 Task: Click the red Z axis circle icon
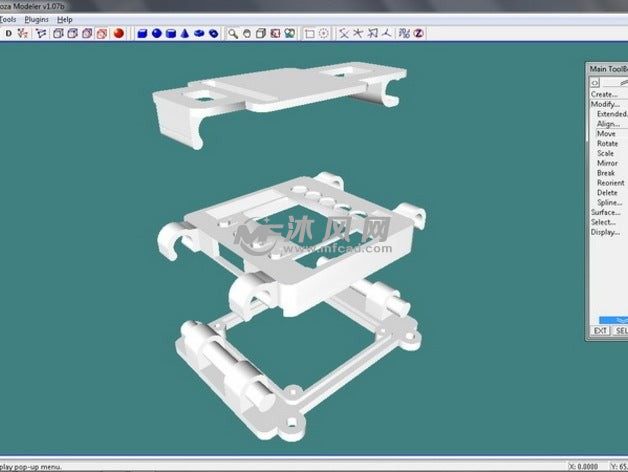419,33
